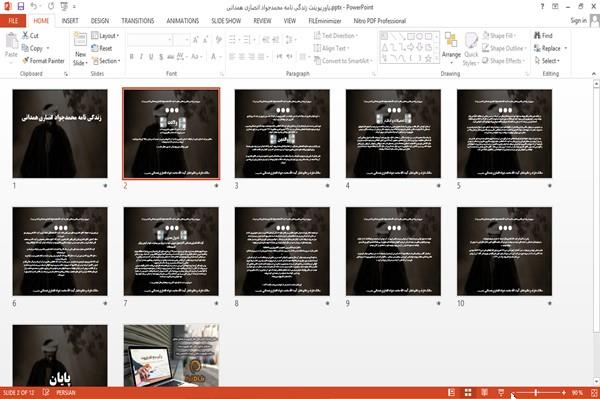Click Clear All Formatting icon

pos(219,39)
